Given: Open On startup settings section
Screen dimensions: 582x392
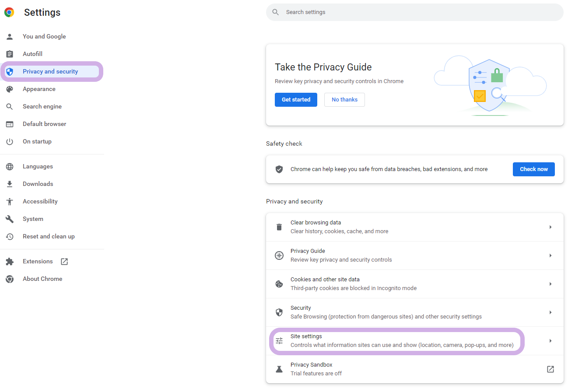Looking at the screenshot, I should (37, 142).
